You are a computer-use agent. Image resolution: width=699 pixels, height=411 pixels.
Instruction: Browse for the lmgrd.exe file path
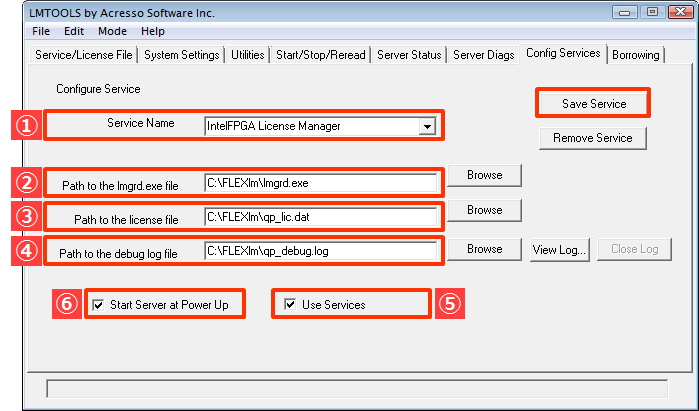click(x=485, y=175)
